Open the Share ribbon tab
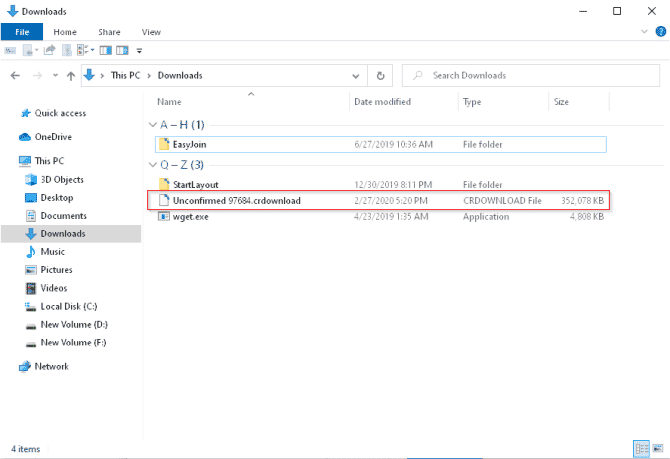This screenshot has width=670, height=459. click(109, 32)
